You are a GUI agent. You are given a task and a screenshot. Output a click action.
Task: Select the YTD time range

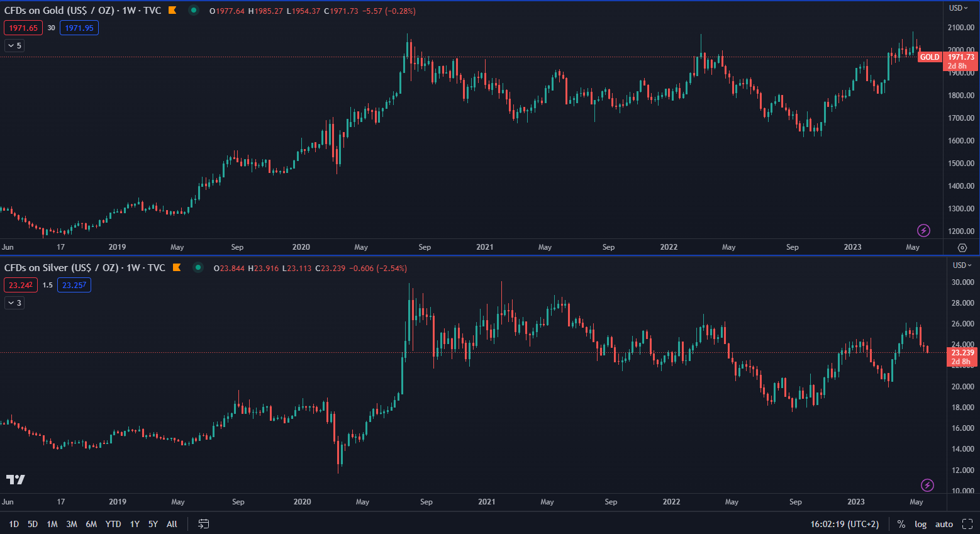pyautogui.click(x=113, y=524)
